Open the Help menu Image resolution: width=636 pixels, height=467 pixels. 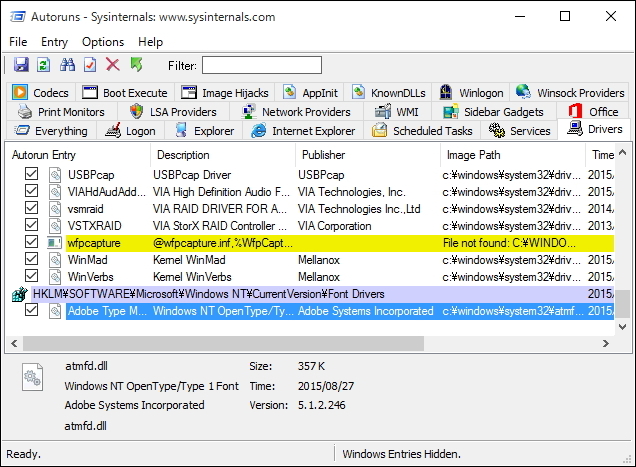150,42
